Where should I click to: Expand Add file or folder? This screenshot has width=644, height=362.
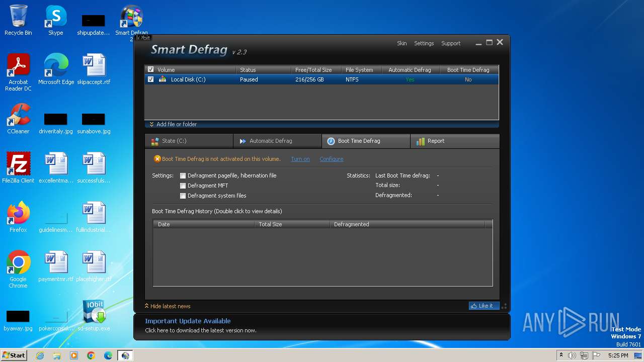pos(173,124)
